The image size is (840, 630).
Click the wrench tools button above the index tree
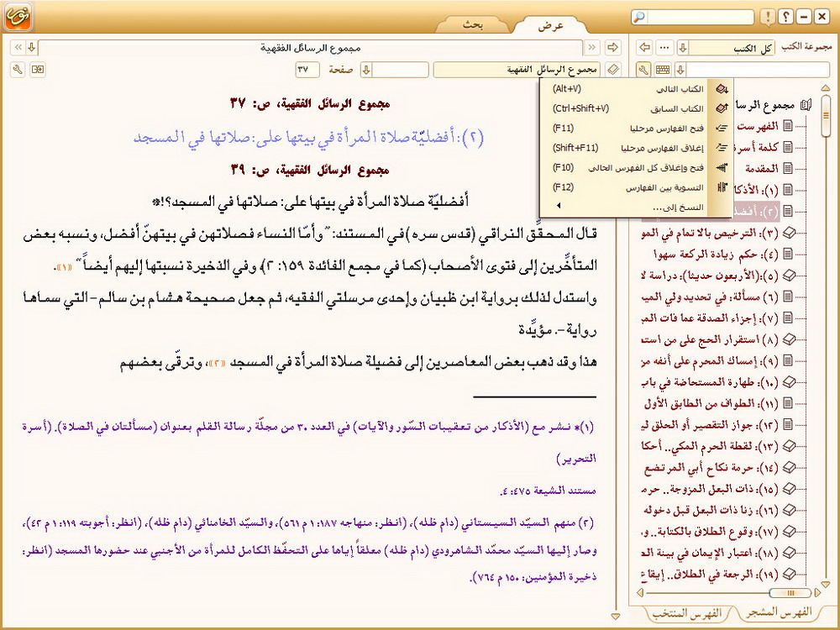(x=644, y=69)
